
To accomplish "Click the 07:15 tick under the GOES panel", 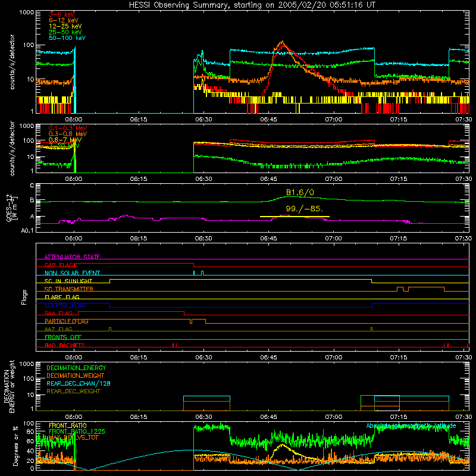I will point(399,239).
